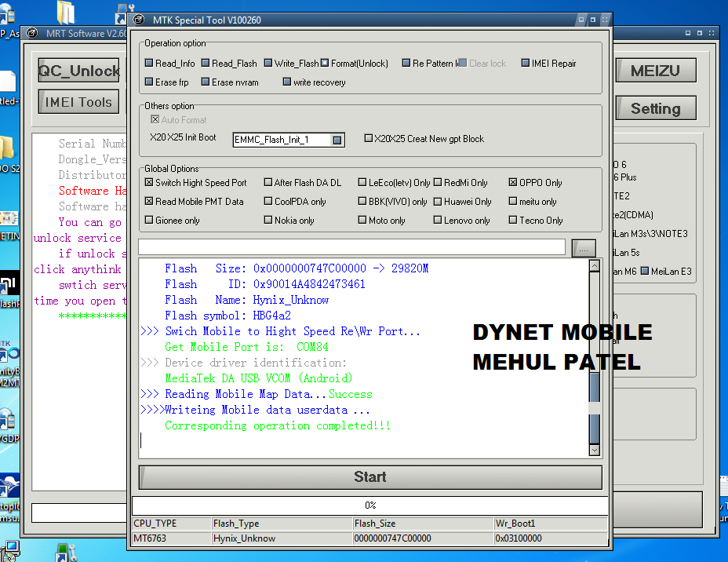Screen dimensions: 728x562
Task: Click the Start button
Action: 370,477
